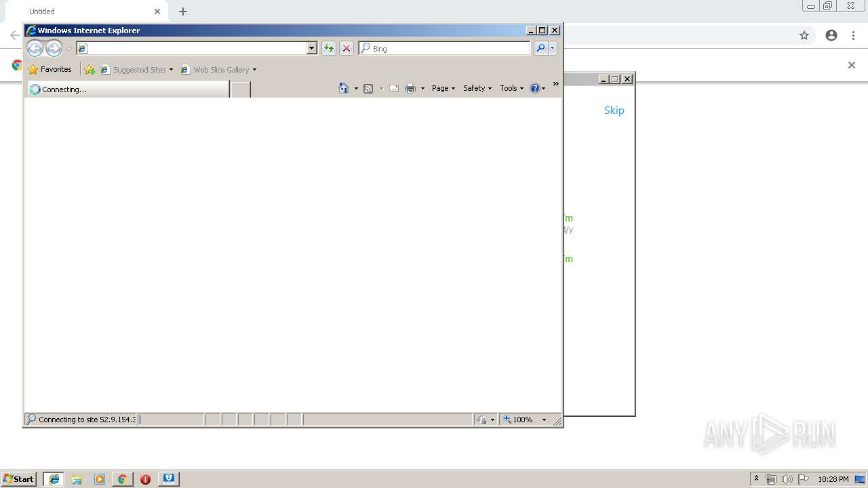Open recent pages dropdown beside Forward button
This screenshot has height=488, width=868.
click(x=68, y=49)
